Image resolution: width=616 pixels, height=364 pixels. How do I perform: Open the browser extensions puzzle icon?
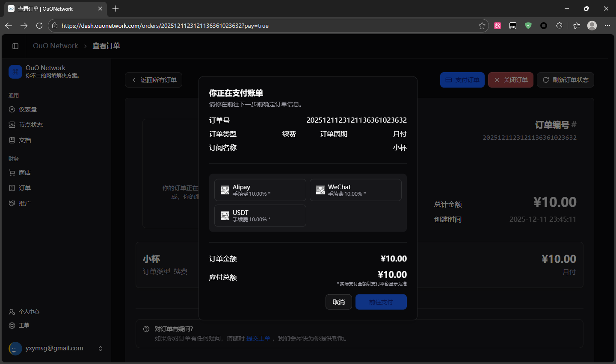[559, 26]
